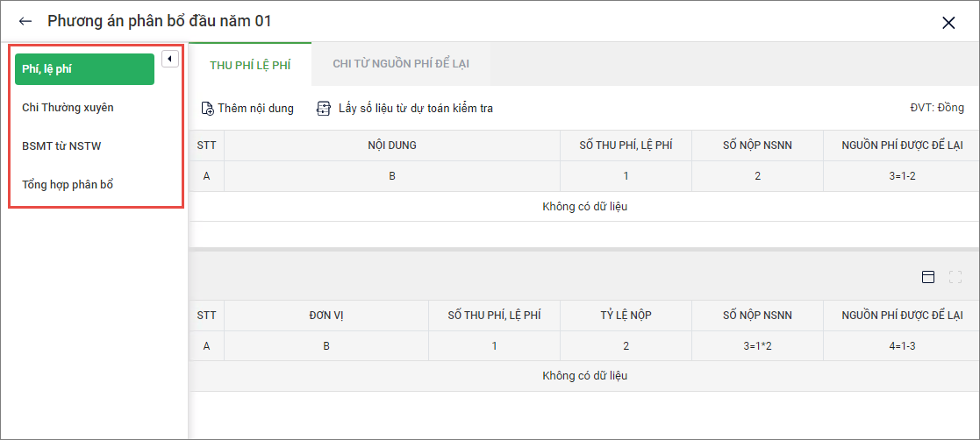The width and height of the screenshot is (980, 440).
Task: Click the NỘI DUNG column header
Action: pyautogui.click(x=392, y=145)
